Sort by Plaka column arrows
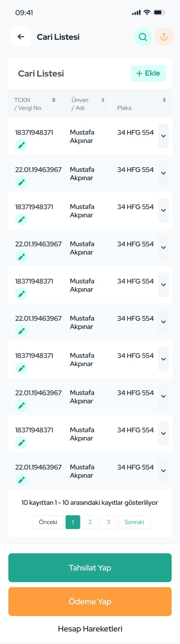The image size is (180, 644). point(164,100)
